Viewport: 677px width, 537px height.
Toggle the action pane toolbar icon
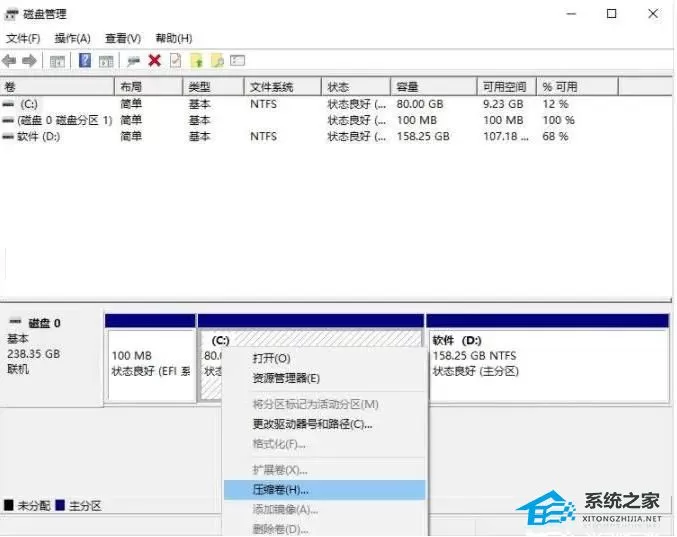[x=106, y=61]
